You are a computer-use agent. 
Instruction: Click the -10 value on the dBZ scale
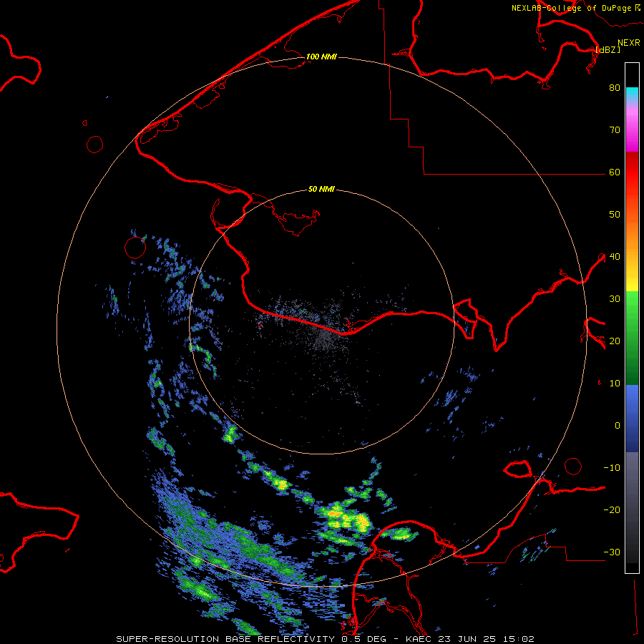pos(612,467)
